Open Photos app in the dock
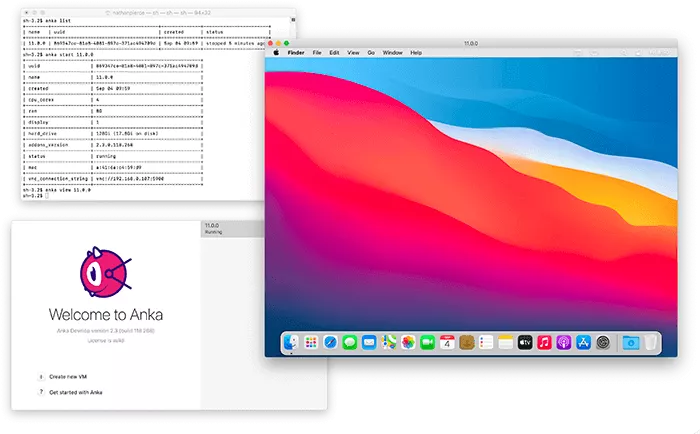The image size is (700, 434). coord(408,343)
